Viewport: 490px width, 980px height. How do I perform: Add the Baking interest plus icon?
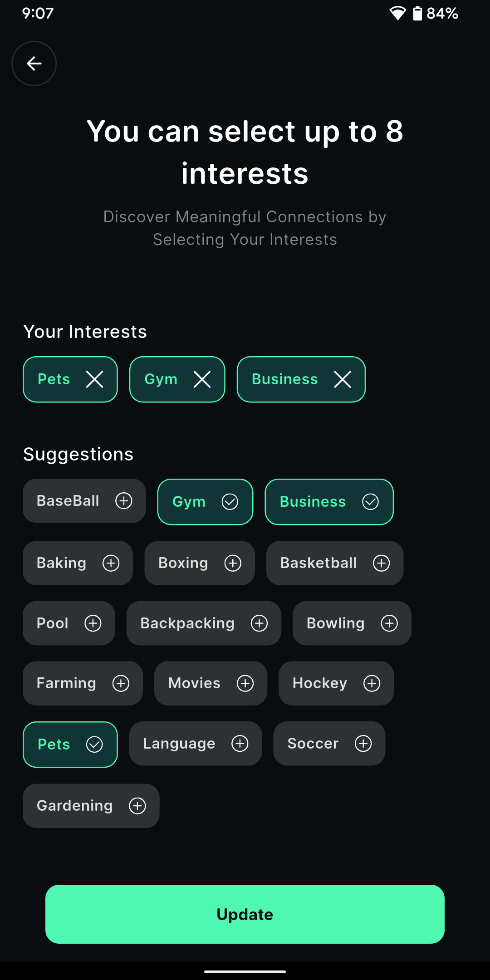(x=111, y=563)
